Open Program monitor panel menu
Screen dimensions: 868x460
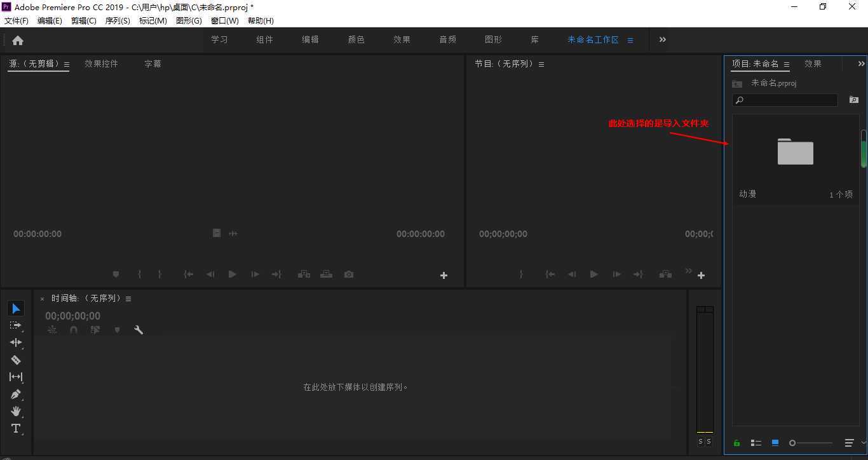541,64
